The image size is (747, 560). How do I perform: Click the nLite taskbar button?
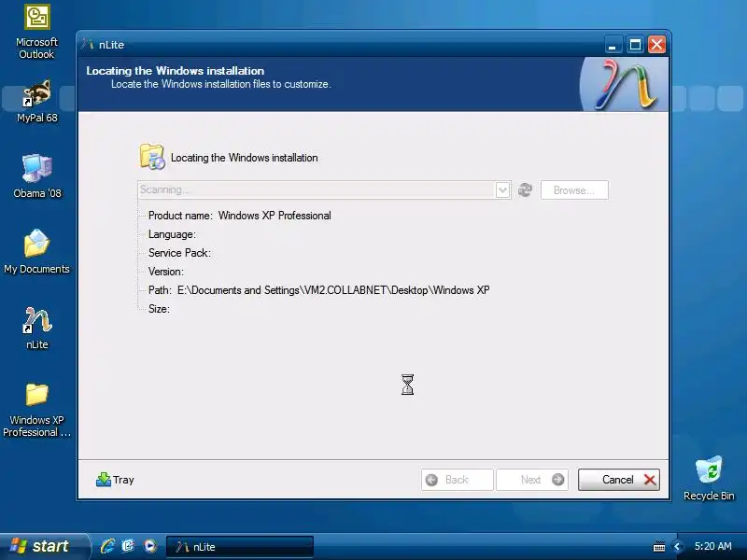click(240, 547)
